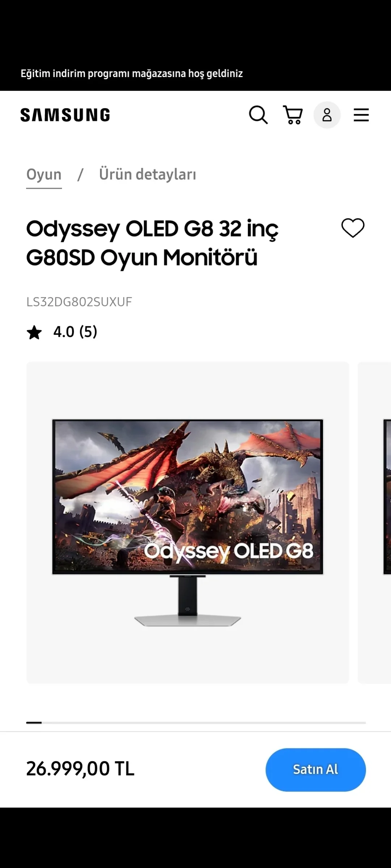Open reviews via 4.0 (5) rating

click(75, 332)
